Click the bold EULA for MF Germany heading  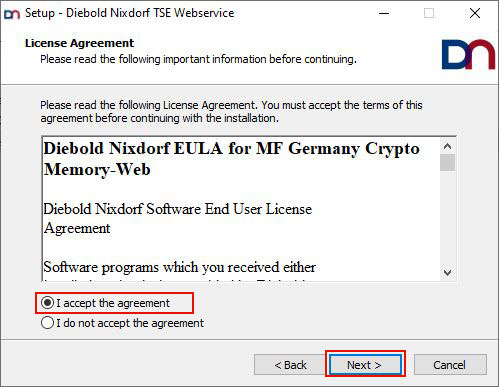(231, 159)
